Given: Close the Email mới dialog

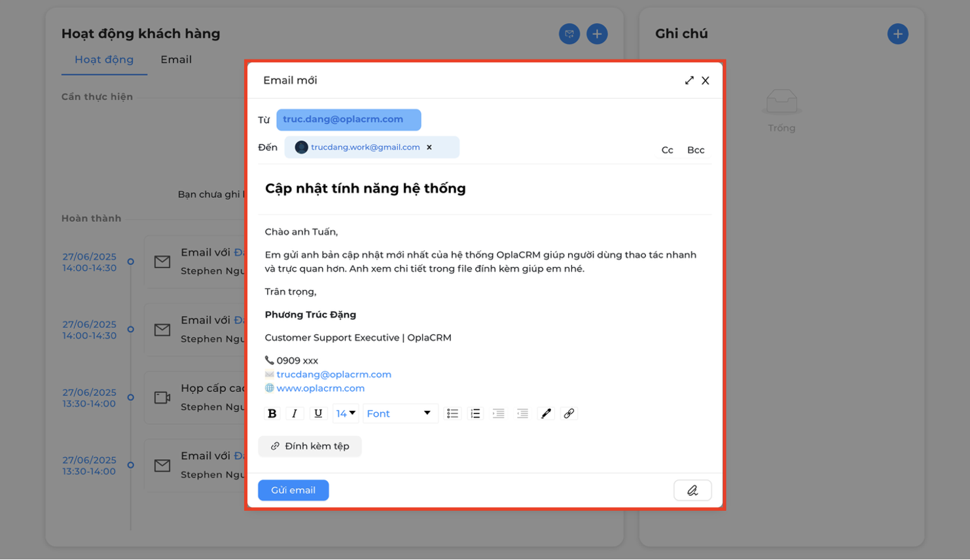Looking at the screenshot, I should point(706,80).
